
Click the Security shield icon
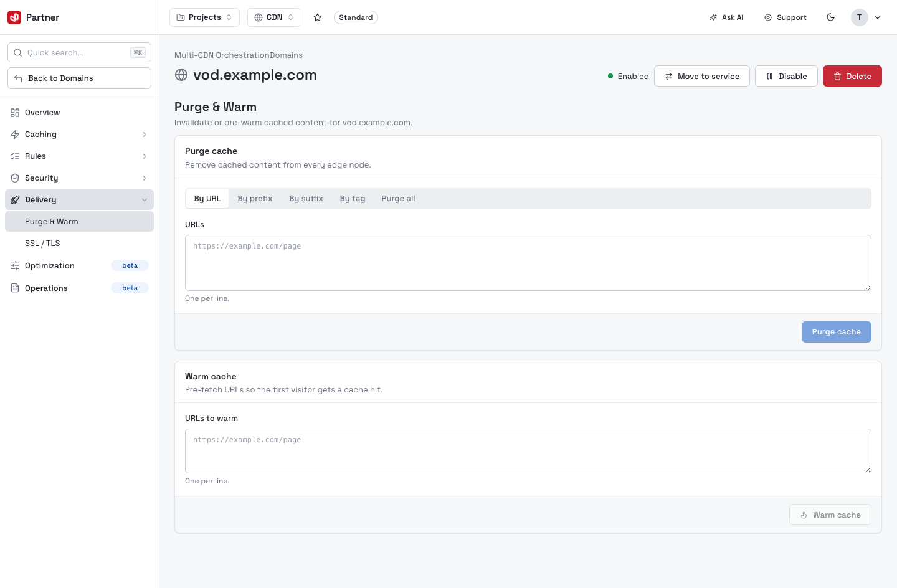(x=15, y=178)
